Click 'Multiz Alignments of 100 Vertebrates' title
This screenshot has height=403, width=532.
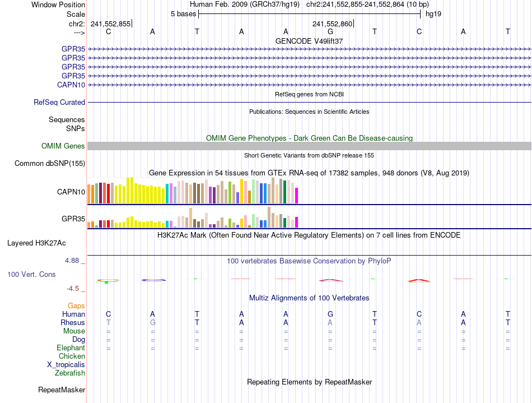point(309,298)
